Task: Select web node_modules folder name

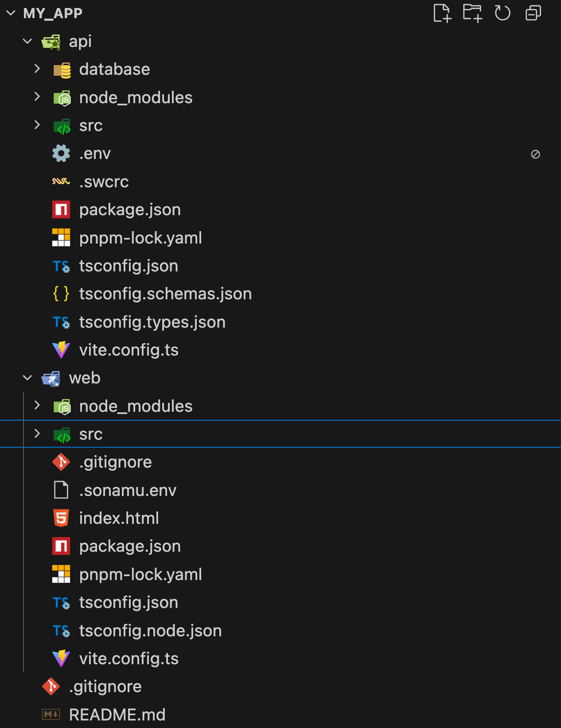Action: click(x=136, y=406)
